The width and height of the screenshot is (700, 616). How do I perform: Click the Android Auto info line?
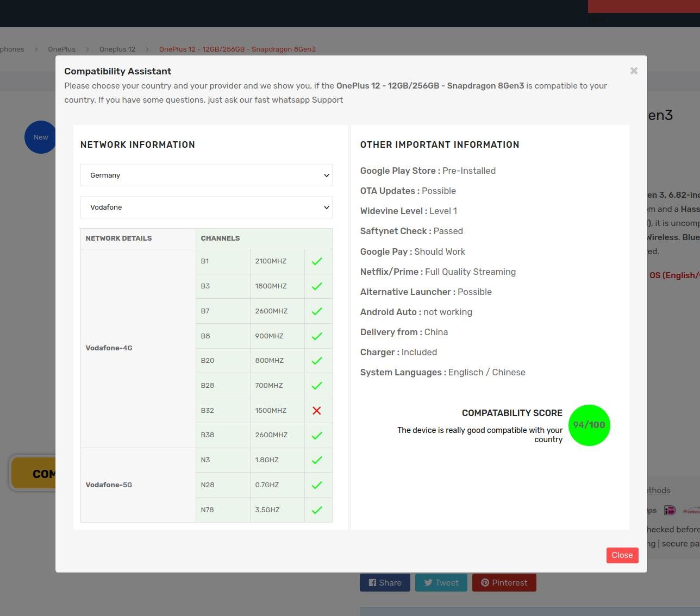(416, 312)
